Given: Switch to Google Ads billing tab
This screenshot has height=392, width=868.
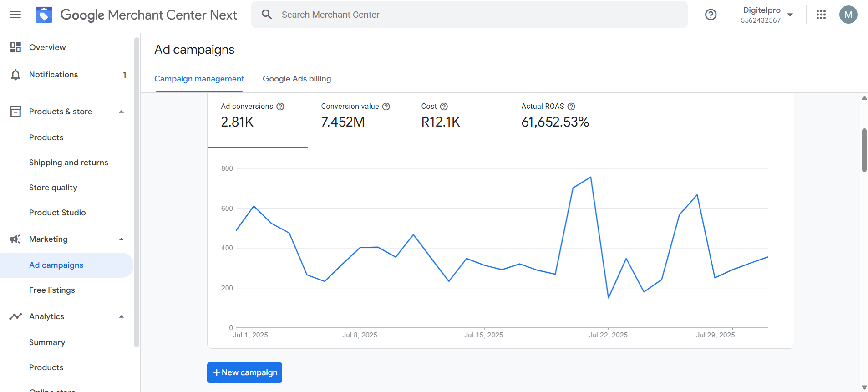Looking at the screenshot, I should click(x=297, y=79).
